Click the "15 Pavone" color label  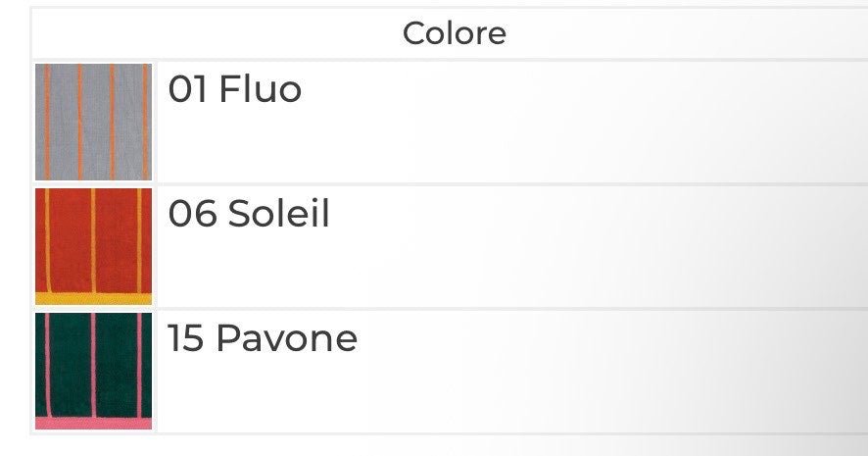(263, 338)
